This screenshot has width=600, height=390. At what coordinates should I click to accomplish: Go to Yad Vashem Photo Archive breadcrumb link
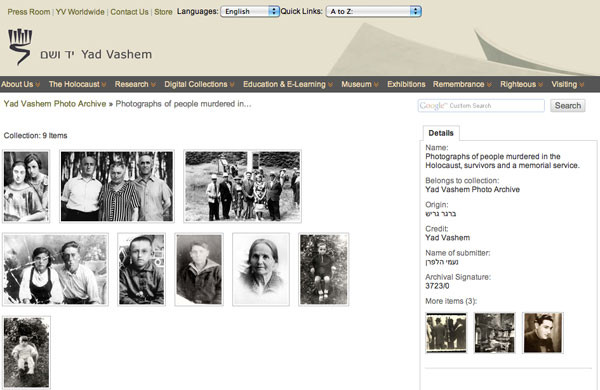[55, 104]
